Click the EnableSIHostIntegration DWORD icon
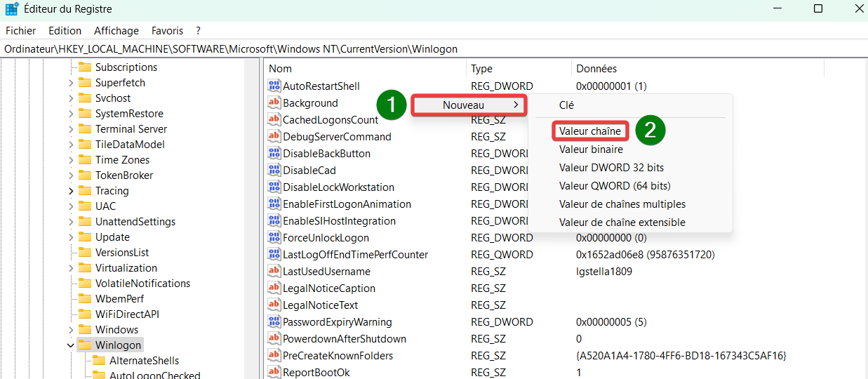The height and width of the screenshot is (379, 868). [x=274, y=221]
